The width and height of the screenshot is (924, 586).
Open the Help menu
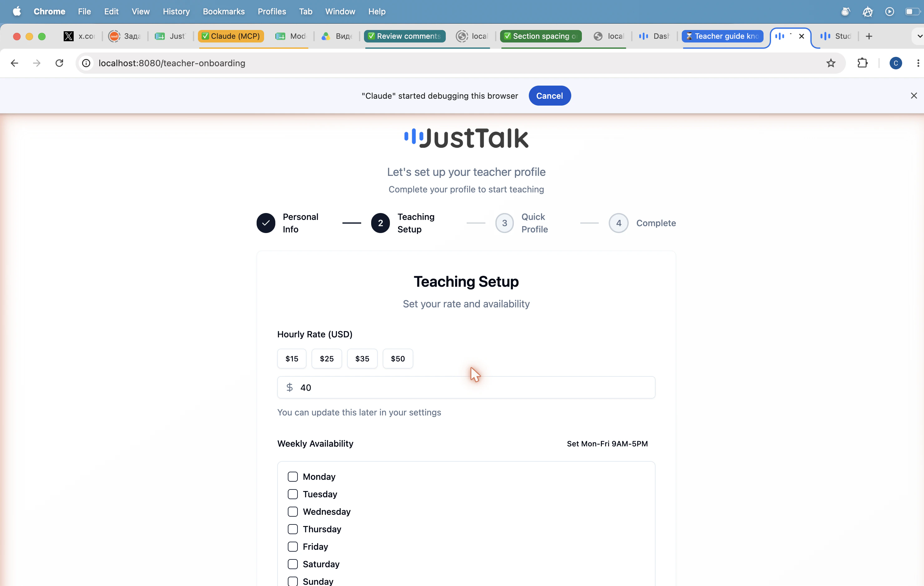tap(376, 12)
